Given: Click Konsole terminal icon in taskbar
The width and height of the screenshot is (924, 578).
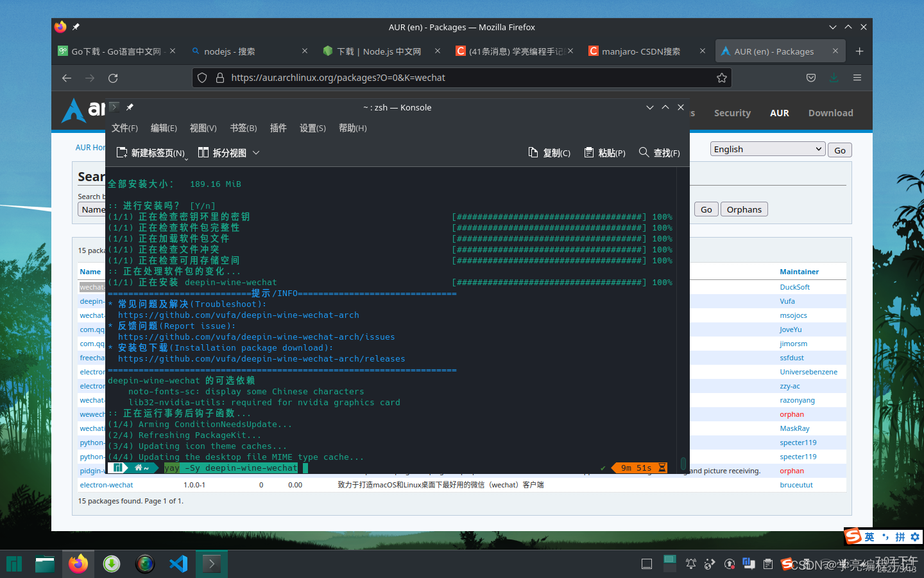Looking at the screenshot, I should [x=212, y=564].
